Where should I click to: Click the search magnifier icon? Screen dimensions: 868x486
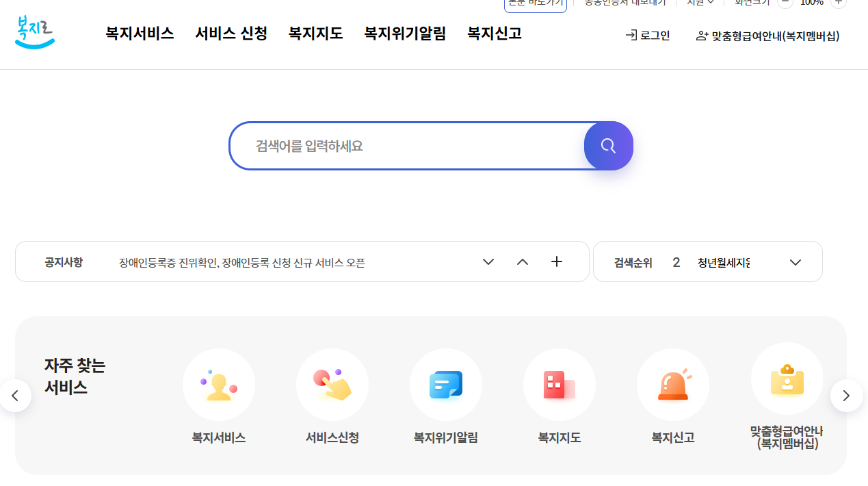click(x=607, y=145)
